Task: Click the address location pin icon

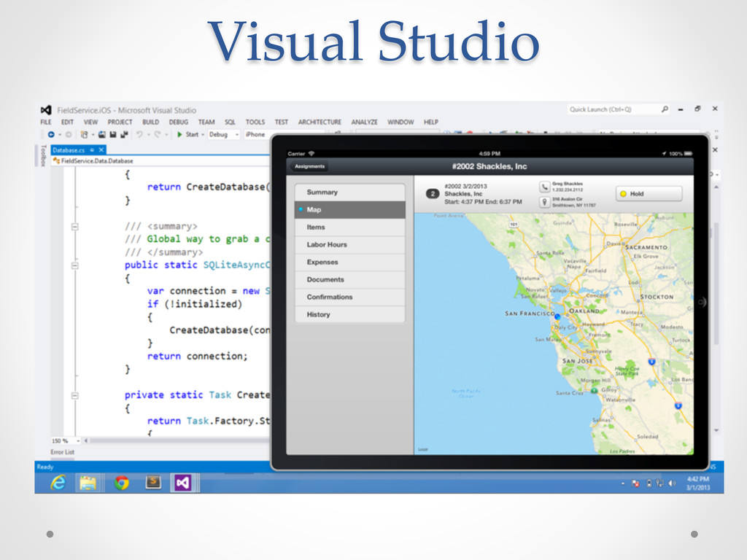Action: 544,202
